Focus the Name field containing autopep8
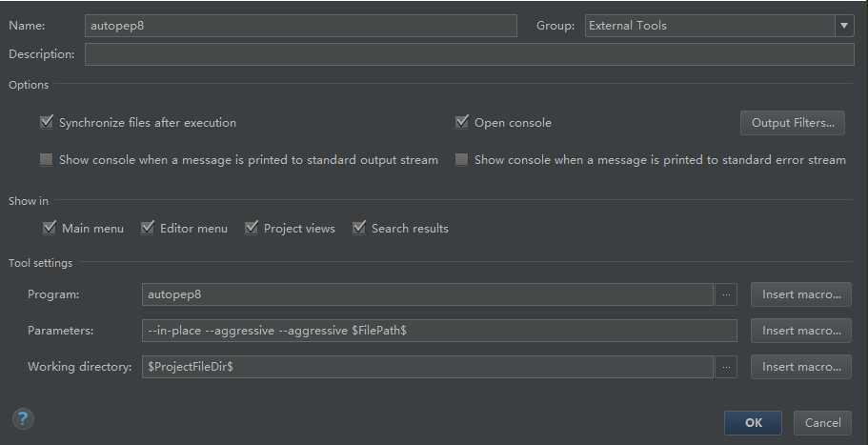Image resolution: width=868 pixels, height=445 pixels. [300, 26]
